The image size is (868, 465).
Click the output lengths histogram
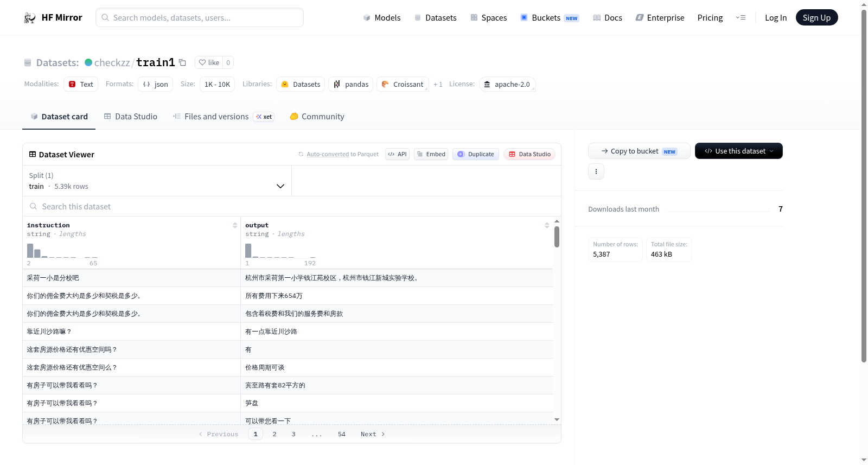(280, 251)
